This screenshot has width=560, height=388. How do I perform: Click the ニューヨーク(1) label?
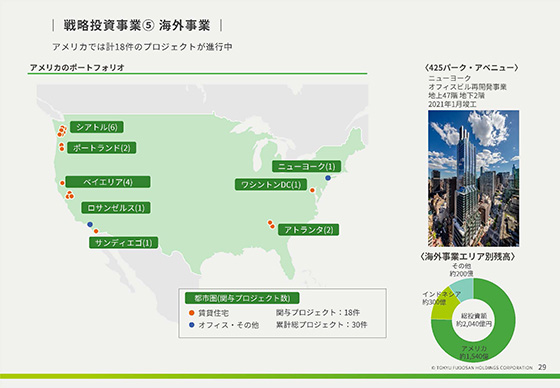coord(306,166)
